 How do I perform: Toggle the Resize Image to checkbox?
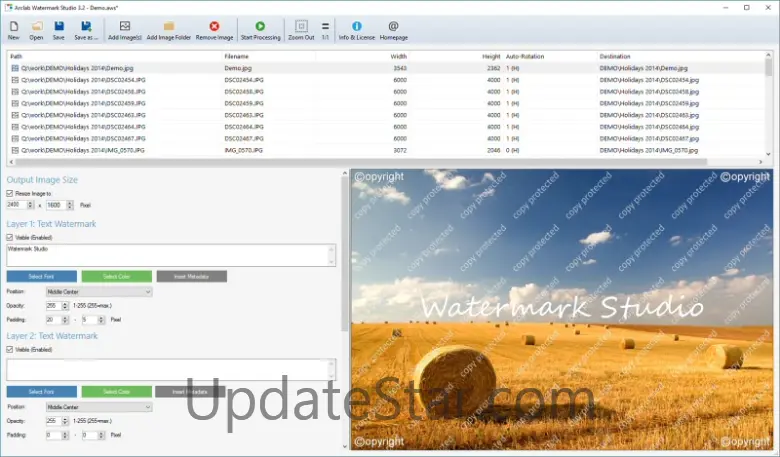tap(10, 193)
